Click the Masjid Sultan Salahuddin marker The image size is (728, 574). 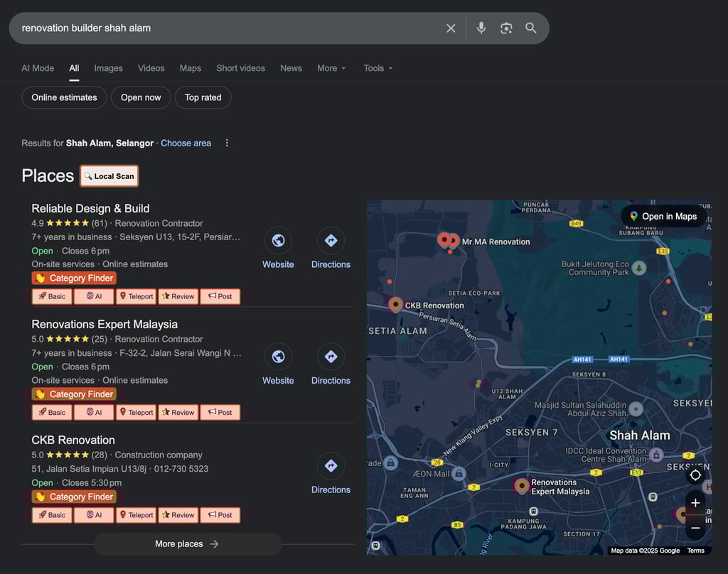tap(636, 408)
